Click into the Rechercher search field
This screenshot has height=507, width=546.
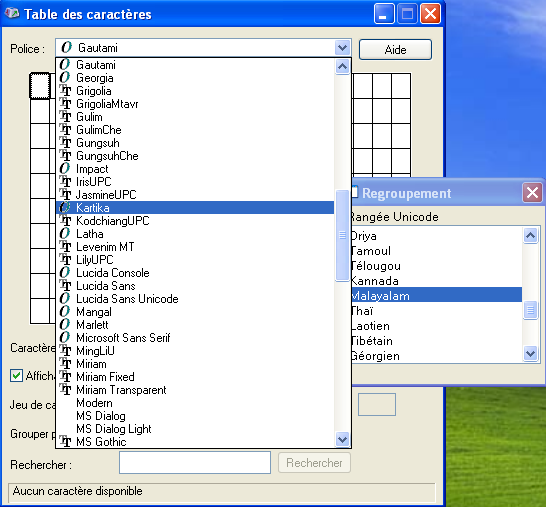pyautogui.click(x=195, y=462)
